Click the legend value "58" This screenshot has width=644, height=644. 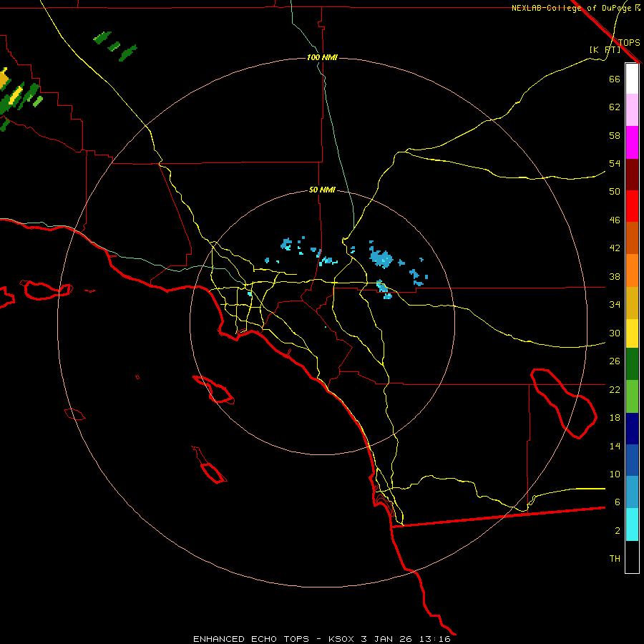(x=615, y=135)
